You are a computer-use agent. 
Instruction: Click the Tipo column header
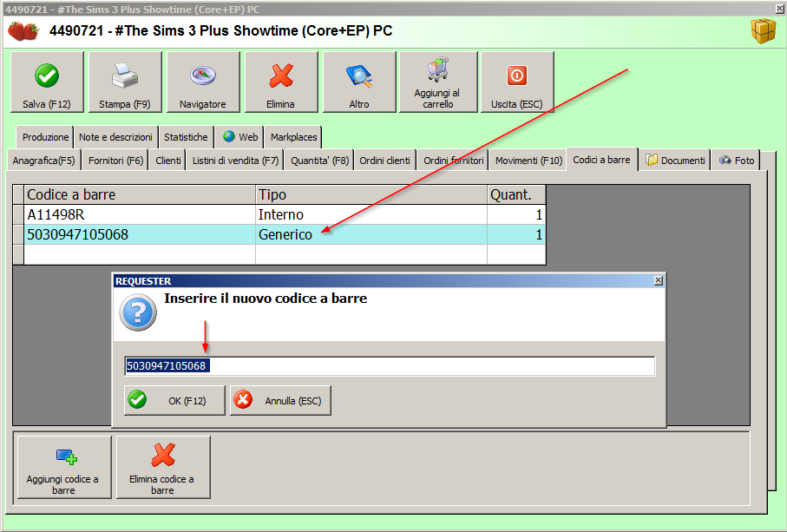click(371, 194)
